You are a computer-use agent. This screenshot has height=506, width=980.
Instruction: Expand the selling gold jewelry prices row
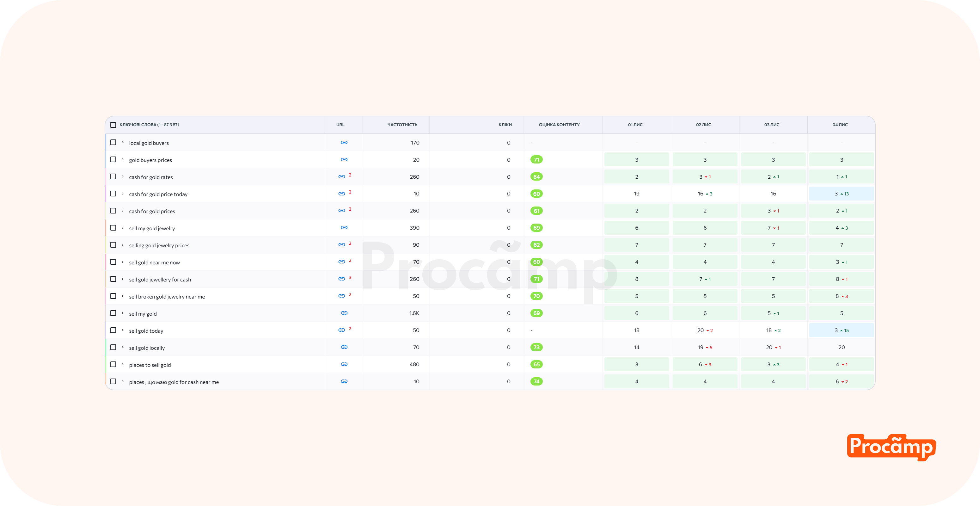[x=123, y=245]
